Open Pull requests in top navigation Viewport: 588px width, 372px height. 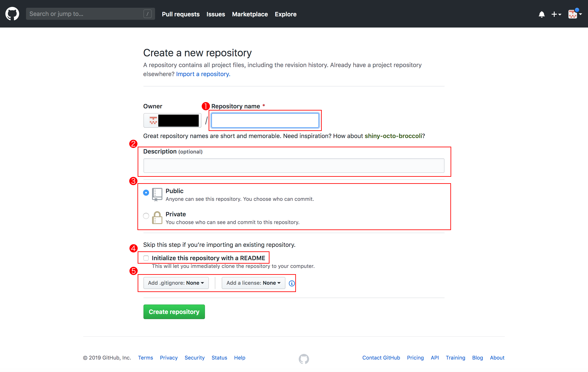[x=180, y=14]
